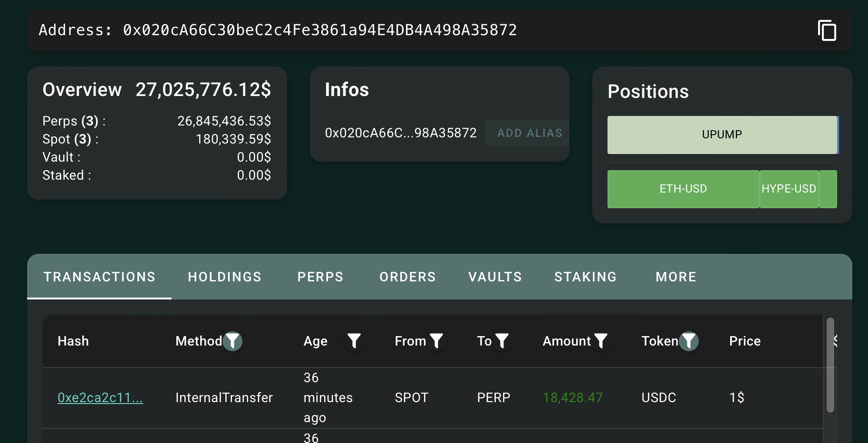Open the Method column filter
This screenshot has height=443, width=868.
tap(232, 341)
